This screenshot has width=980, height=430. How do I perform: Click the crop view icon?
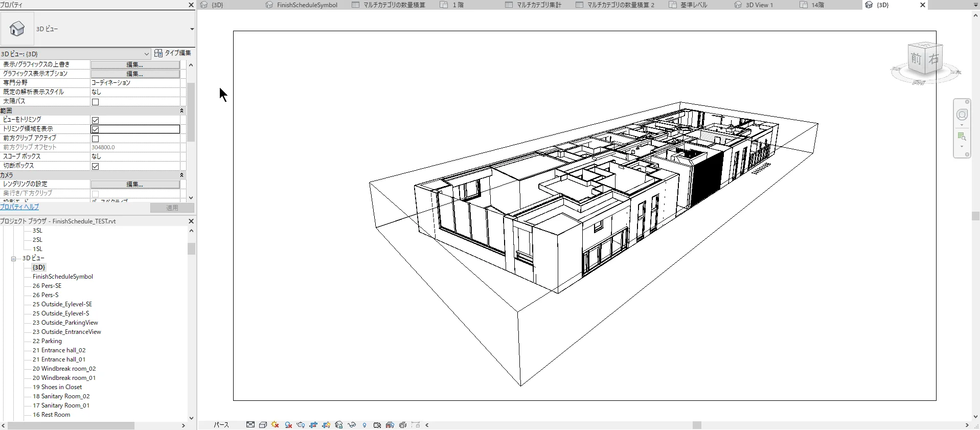click(313, 425)
